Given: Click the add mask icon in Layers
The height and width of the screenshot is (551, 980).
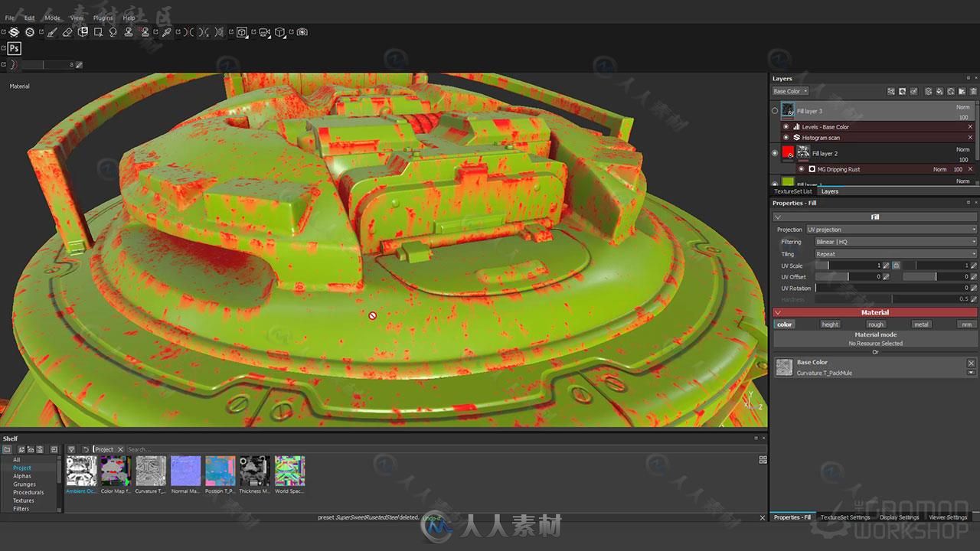Looking at the screenshot, I should [x=902, y=92].
